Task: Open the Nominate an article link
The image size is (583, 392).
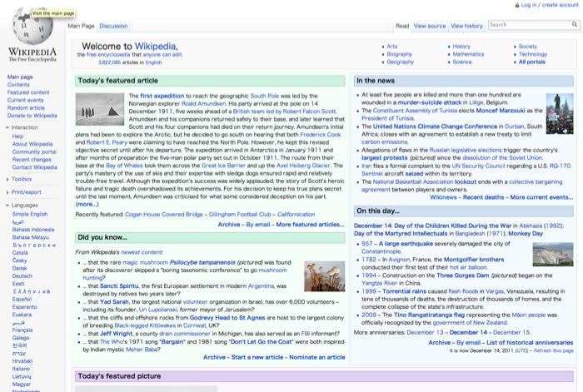Action: (x=317, y=357)
